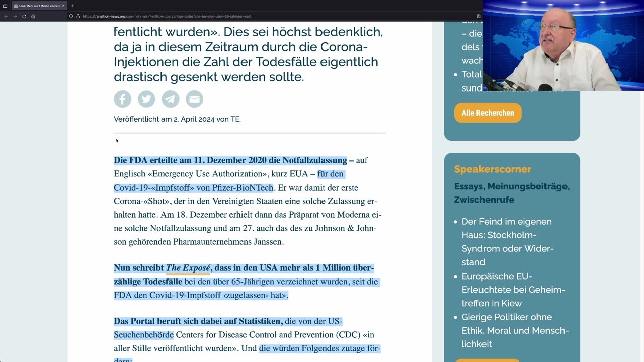Image resolution: width=644 pixels, height=362 pixels.
Task: Click highlighted 'Das Portal beruft sich dabei' text
Action: (198, 321)
